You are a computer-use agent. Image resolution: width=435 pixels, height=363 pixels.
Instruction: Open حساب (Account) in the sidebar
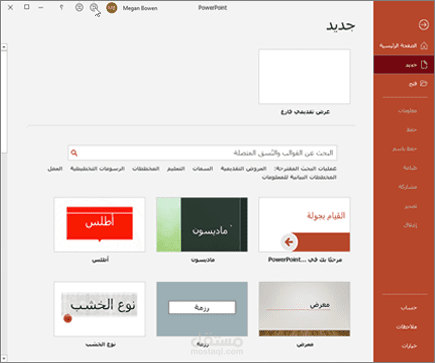(x=409, y=308)
